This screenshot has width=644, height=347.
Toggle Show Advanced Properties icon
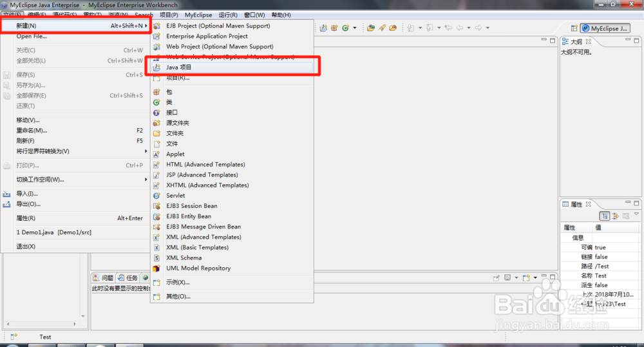pyautogui.click(x=615, y=216)
